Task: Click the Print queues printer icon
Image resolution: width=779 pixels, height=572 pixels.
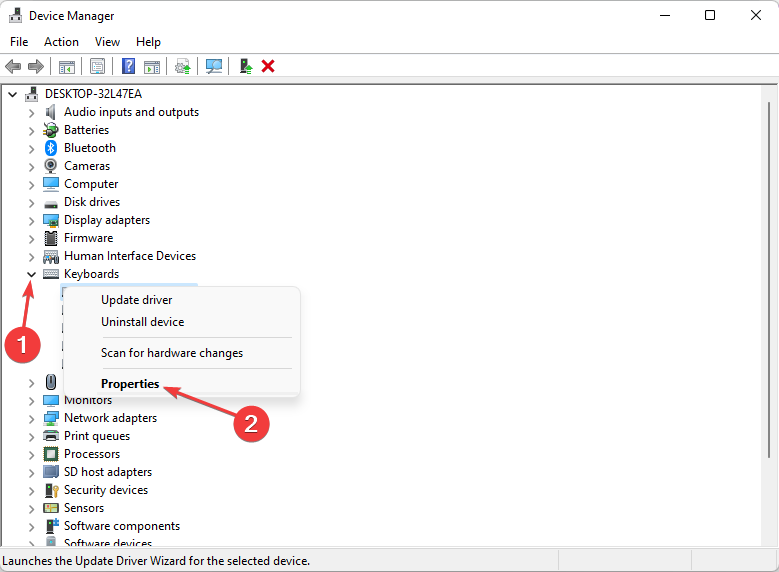Action: [x=51, y=436]
